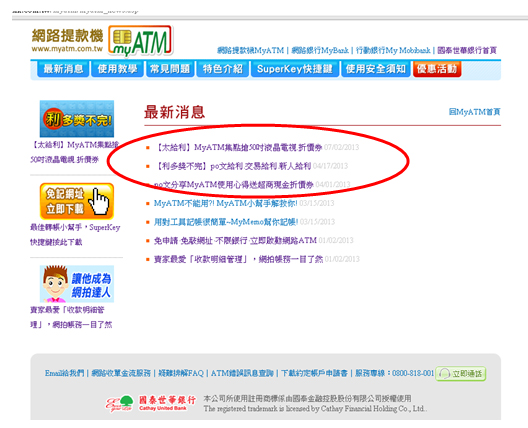This screenshot has width=528, height=428.
Task: Open news 【利多獎不完】po文給利
Action: [x=232, y=166]
